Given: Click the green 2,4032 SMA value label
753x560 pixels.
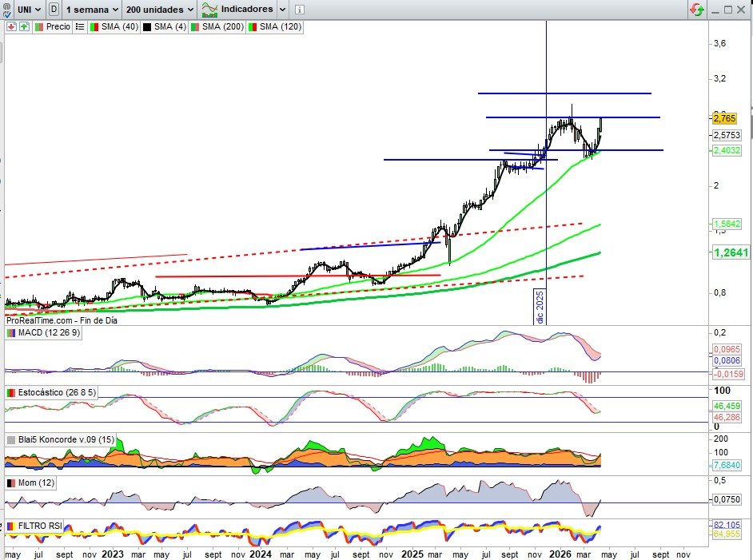Looking at the screenshot, I should (727, 150).
